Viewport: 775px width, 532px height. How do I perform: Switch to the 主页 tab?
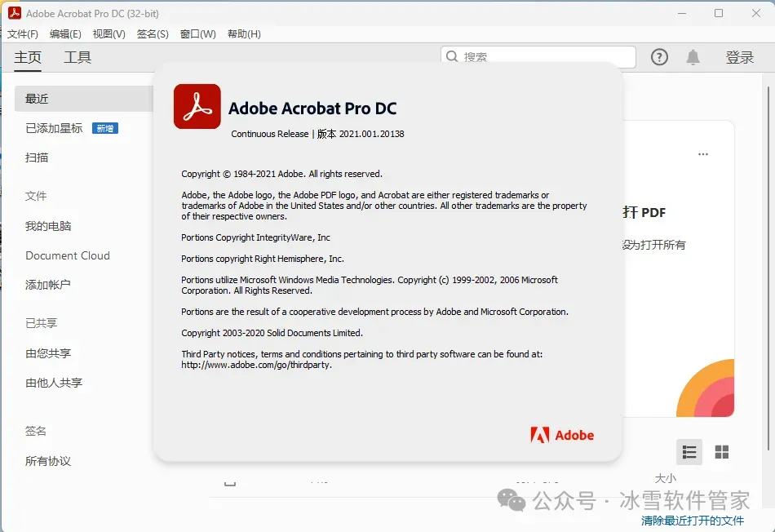(28, 57)
